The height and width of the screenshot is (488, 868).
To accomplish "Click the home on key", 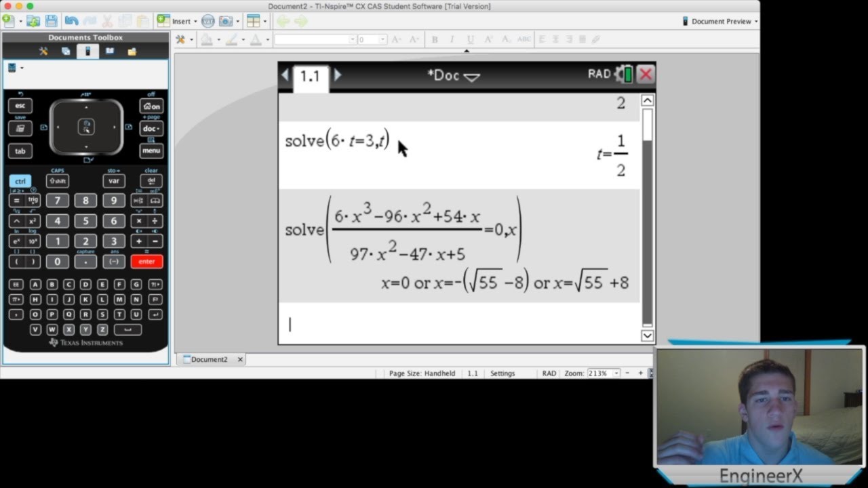I will point(151,106).
